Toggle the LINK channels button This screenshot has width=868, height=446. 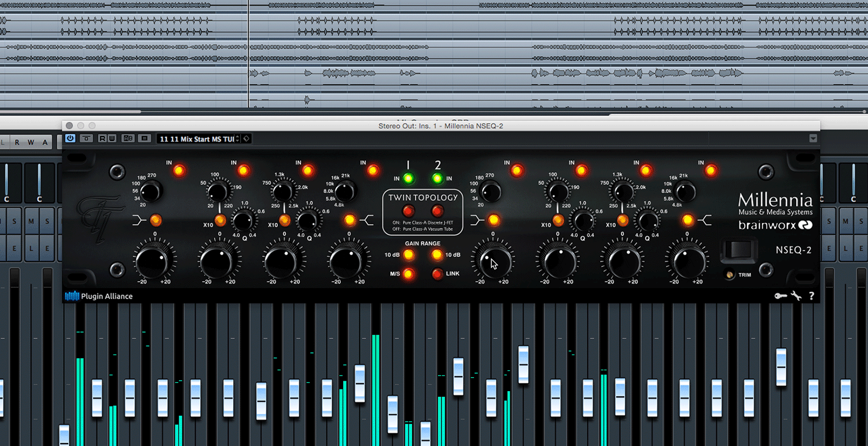tap(437, 274)
